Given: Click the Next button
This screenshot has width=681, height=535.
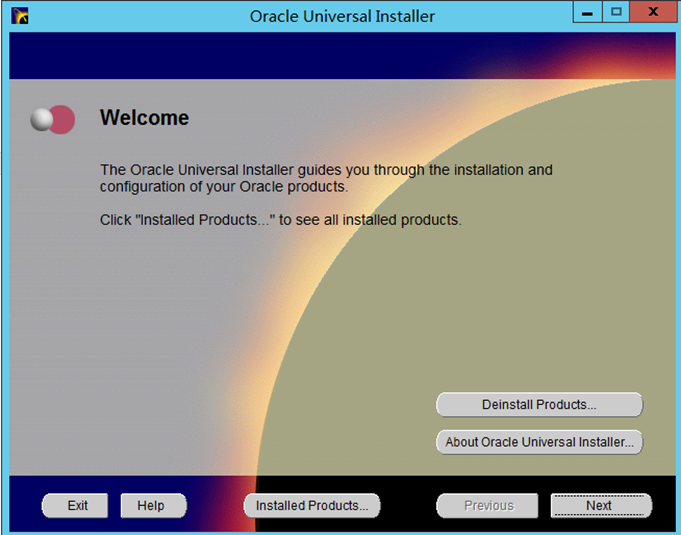Looking at the screenshot, I should (x=601, y=505).
